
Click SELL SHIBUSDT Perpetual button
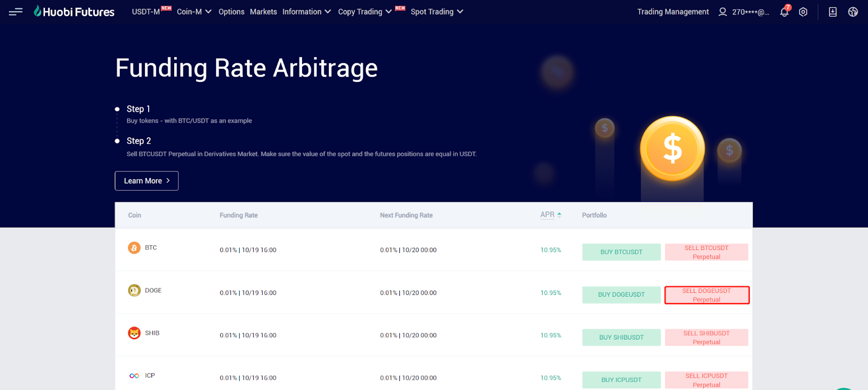coord(706,337)
